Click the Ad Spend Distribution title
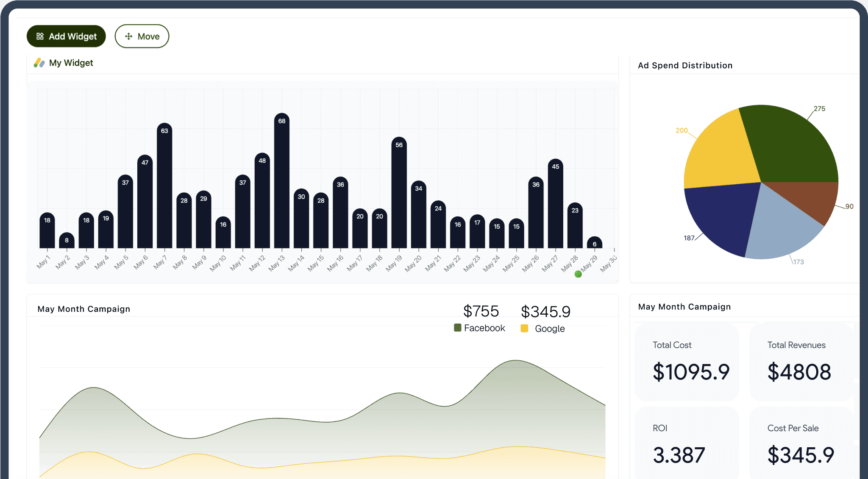This screenshot has height=479, width=868. click(685, 66)
